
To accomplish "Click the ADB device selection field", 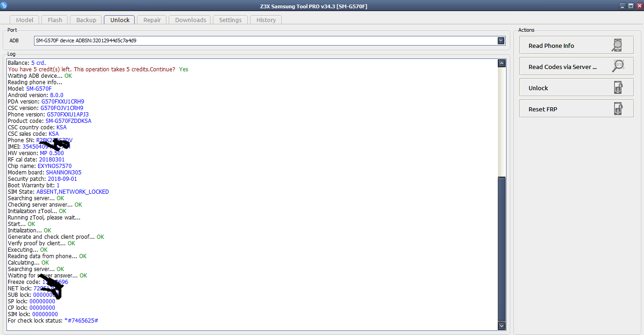I will point(269,40).
